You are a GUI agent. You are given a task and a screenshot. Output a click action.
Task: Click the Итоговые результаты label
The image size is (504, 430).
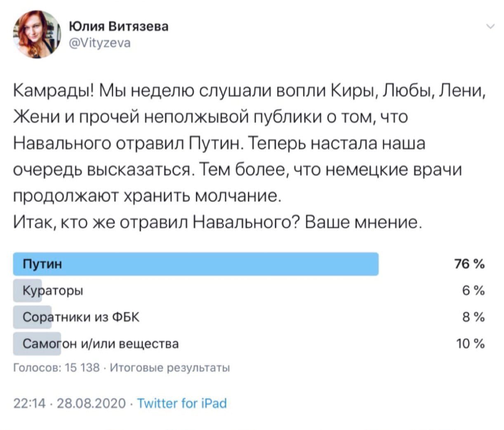[x=170, y=368]
